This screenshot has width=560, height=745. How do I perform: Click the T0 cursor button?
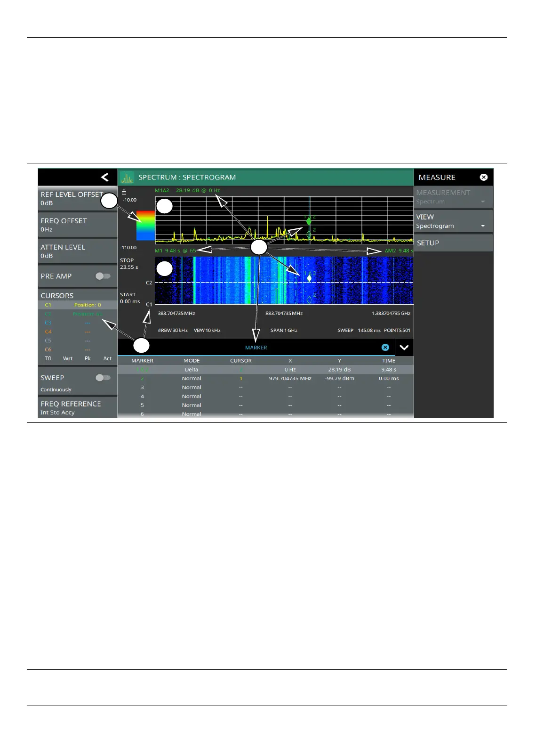pos(48,358)
